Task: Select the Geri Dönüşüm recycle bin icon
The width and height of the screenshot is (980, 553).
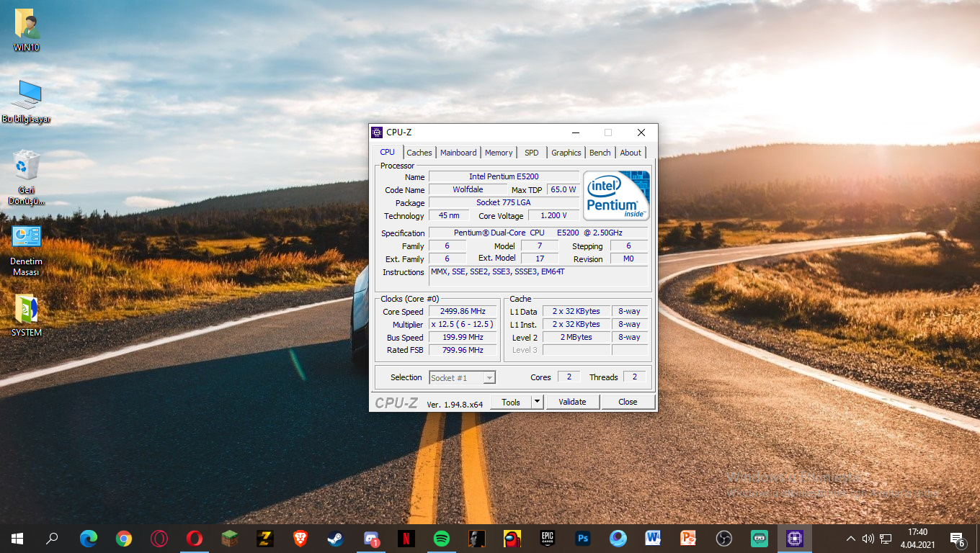Action: [x=27, y=178]
